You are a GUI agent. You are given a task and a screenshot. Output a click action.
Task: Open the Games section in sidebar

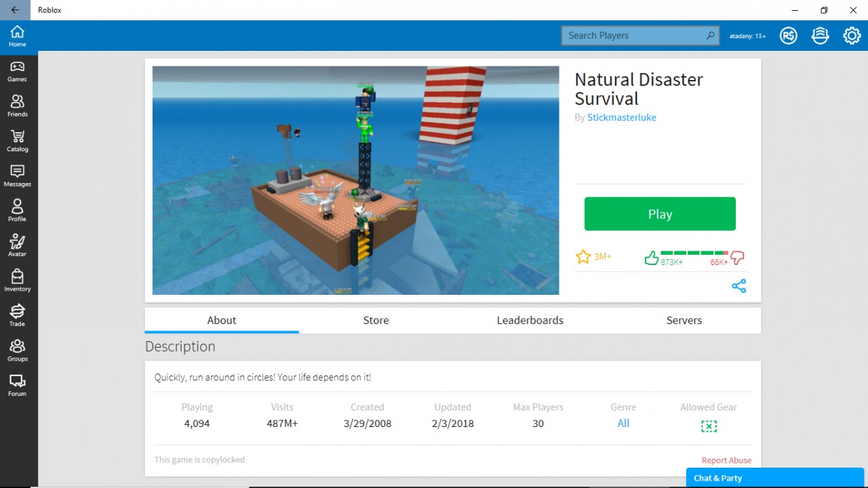pos(18,71)
